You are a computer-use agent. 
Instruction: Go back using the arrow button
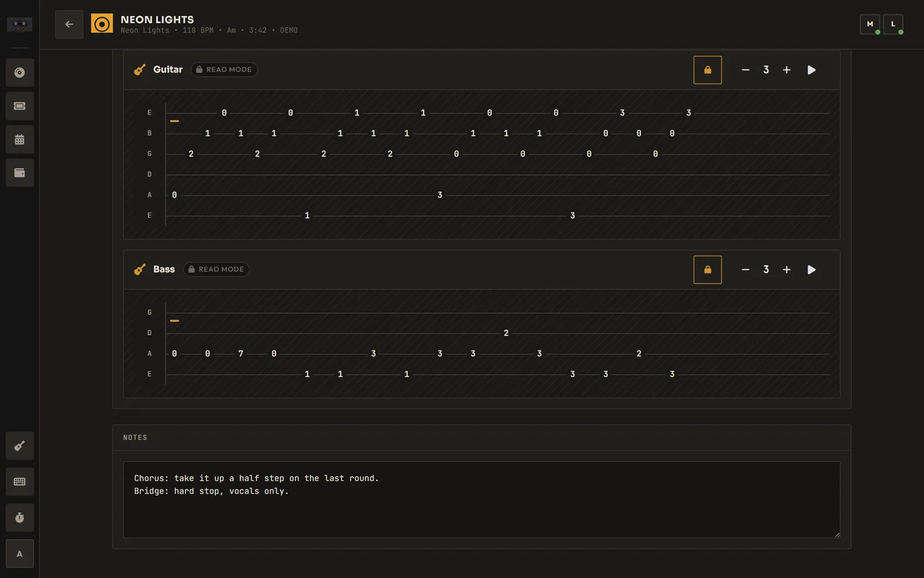click(x=69, y=24)
